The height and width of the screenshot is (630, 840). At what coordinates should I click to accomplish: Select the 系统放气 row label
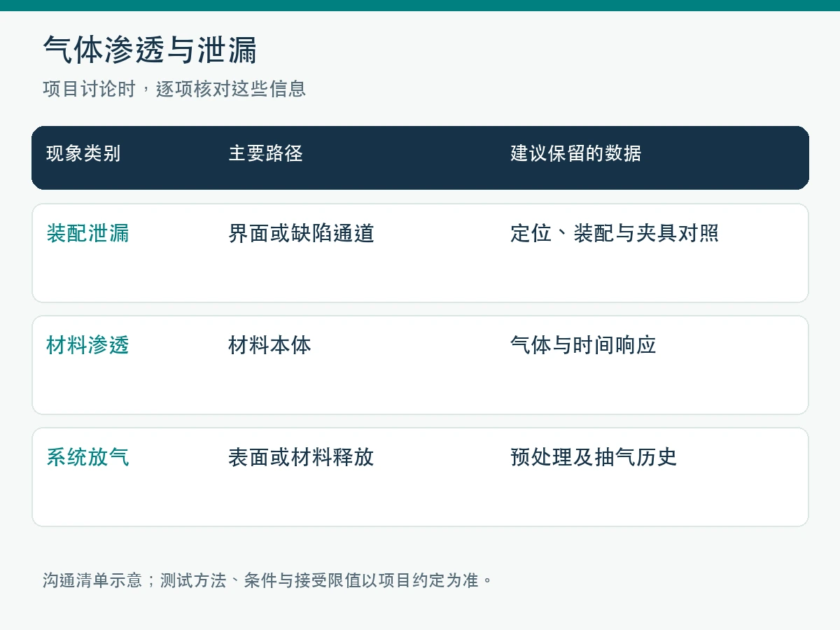coord(87,457)
